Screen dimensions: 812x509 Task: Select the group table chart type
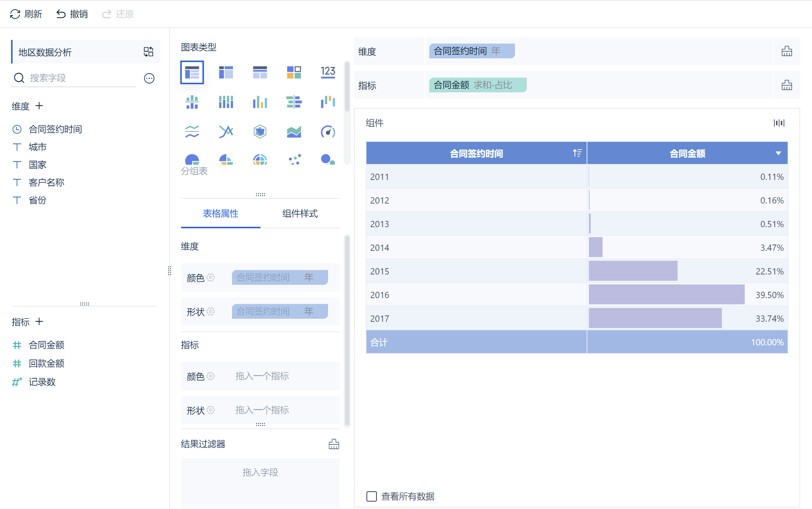tap(192, 72)
